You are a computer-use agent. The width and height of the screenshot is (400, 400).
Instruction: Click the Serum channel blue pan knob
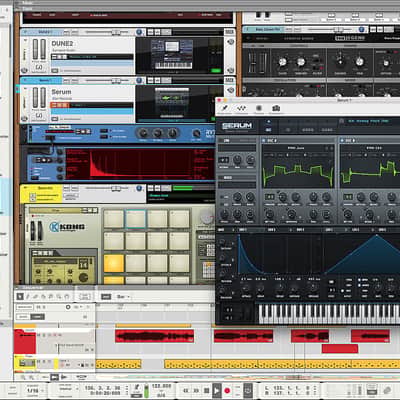tap(139, 80)
